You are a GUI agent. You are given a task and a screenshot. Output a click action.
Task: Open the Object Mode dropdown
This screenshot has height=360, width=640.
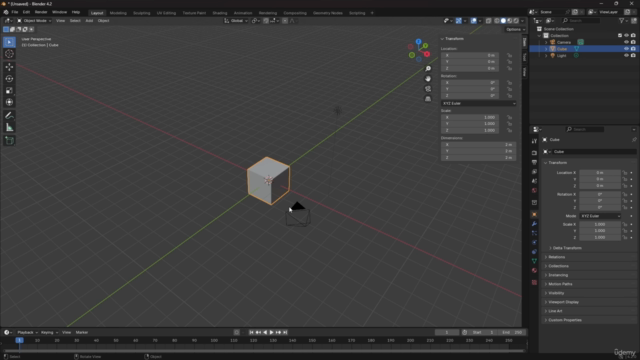click(34, 21)
